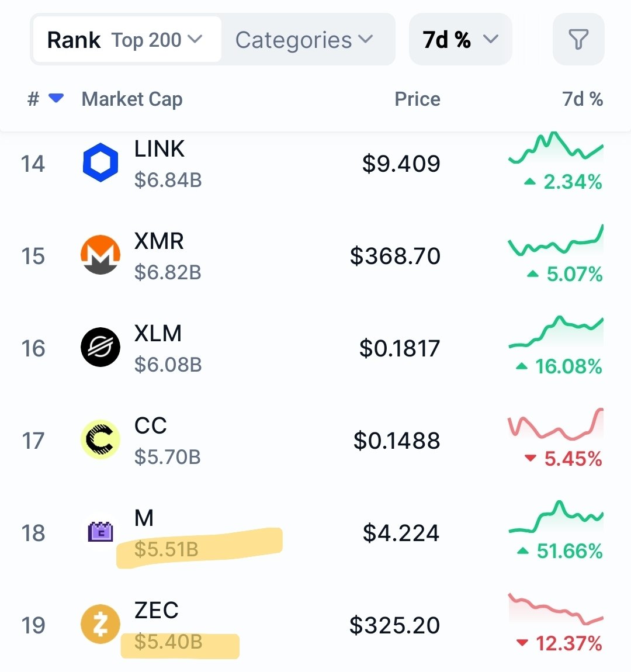Viewport: 631px width, 672px height.
Task: Toggle rank sort arrow next to #
Action: point(56,98)
